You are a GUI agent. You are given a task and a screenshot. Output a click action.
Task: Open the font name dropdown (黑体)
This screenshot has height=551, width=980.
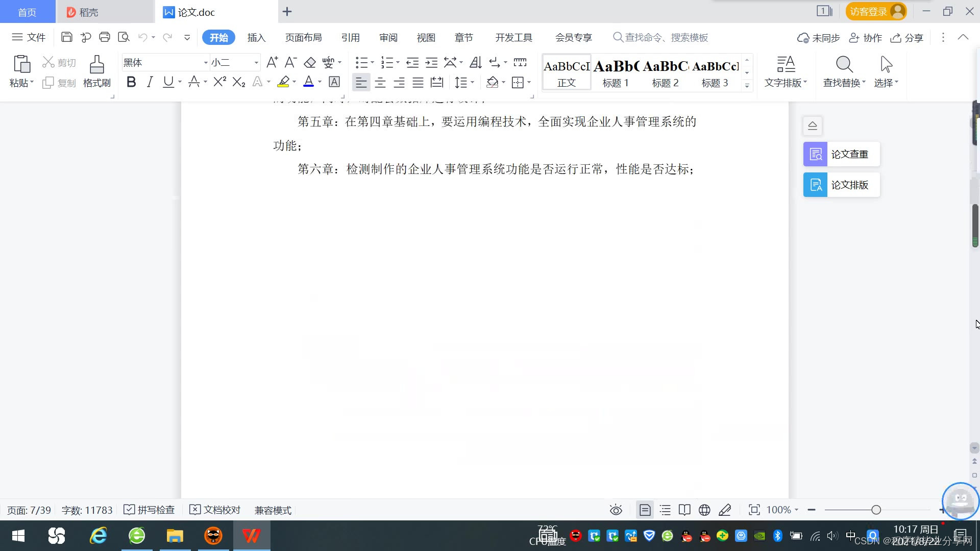coord(206,63)
